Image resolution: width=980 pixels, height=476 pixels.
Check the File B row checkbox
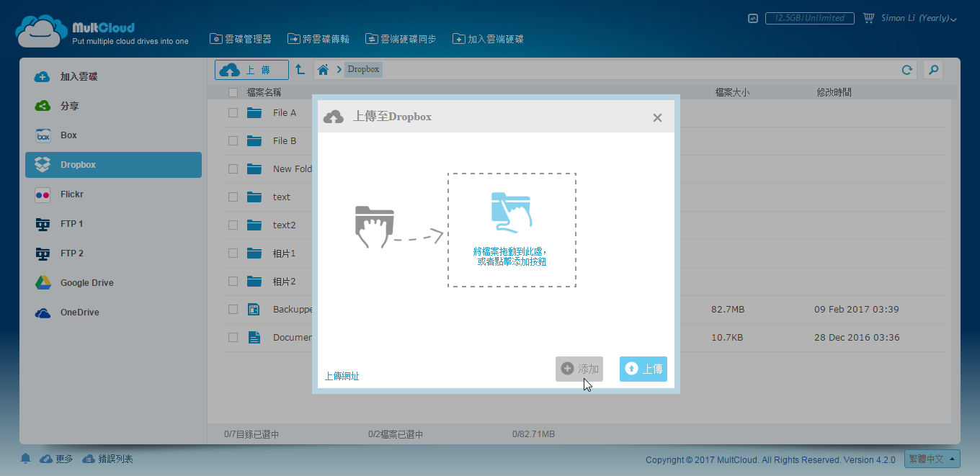(x=233, y=140)
